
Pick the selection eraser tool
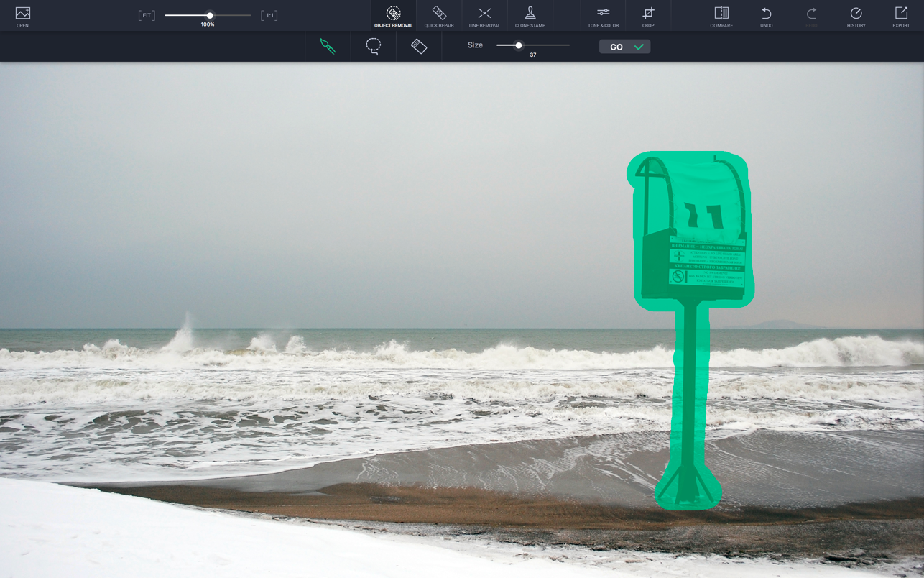coord(419,46)
